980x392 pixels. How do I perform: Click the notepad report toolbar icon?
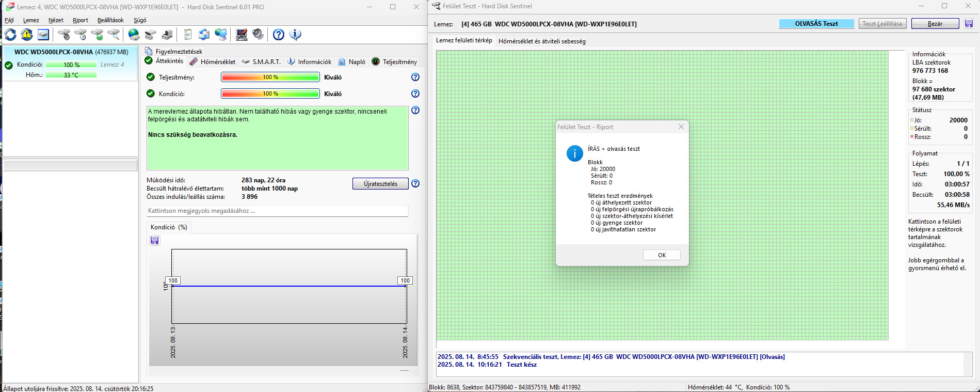pos(188,35)
